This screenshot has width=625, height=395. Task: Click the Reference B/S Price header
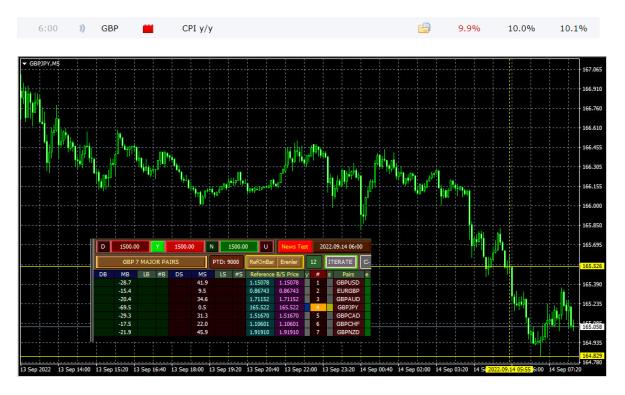[275, 274]
